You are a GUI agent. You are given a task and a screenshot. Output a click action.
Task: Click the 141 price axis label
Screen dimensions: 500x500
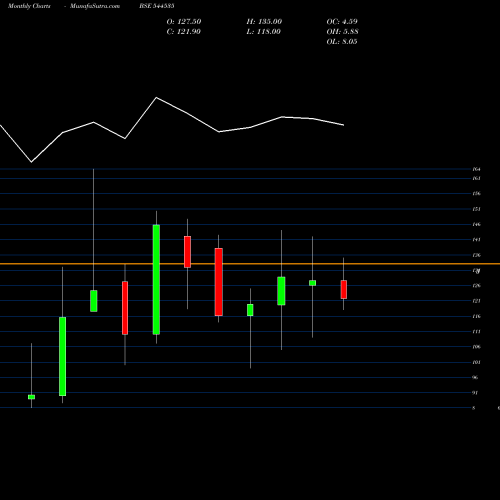pos(476,240)
